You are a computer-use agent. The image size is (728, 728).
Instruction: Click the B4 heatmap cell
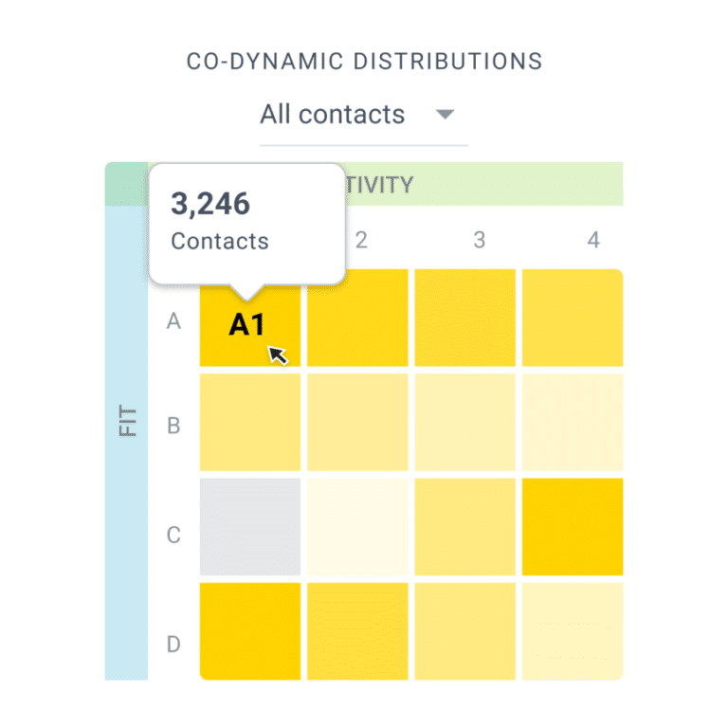pos(573,422)
